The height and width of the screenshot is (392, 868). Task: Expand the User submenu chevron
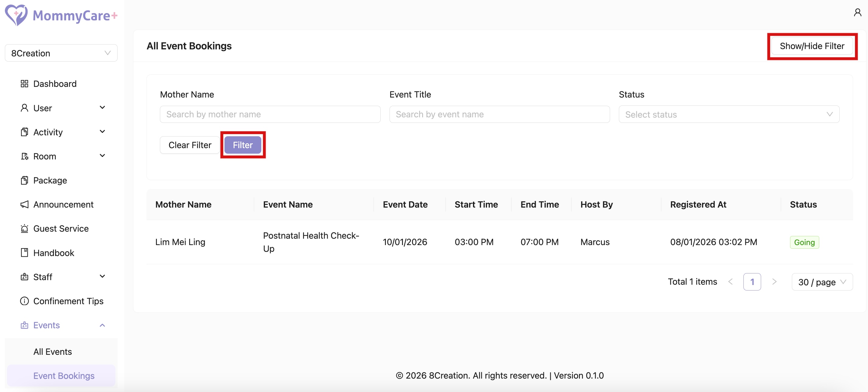point(102,108)
